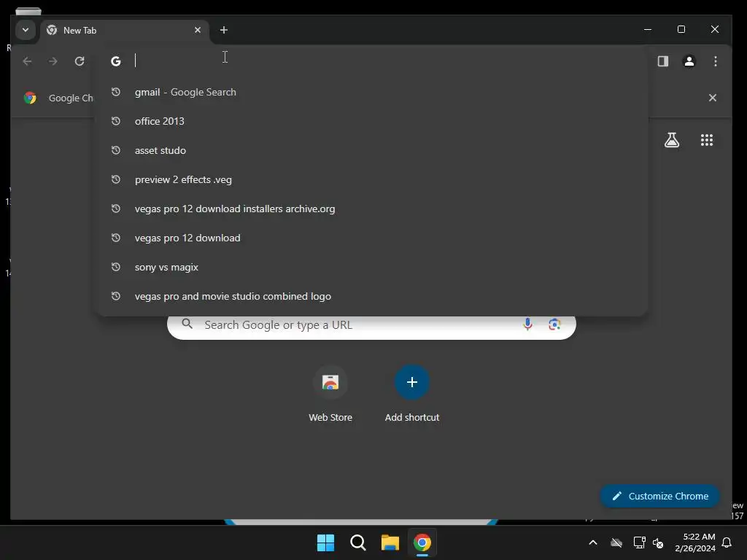747x560 pixels.
Task: Click the Add shortcut button
Action: tap(412, 393)
